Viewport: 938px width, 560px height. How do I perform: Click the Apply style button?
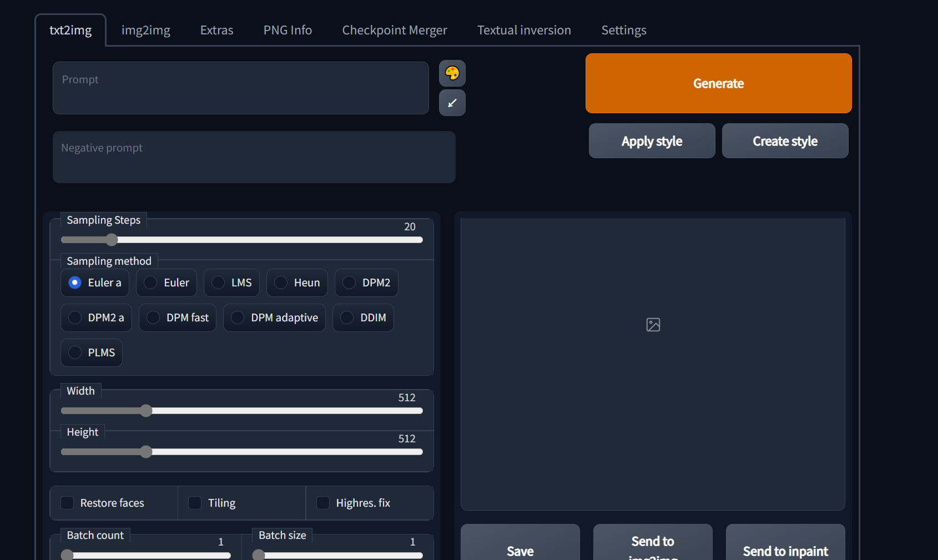pyautogui.click(x=652, y=141)
